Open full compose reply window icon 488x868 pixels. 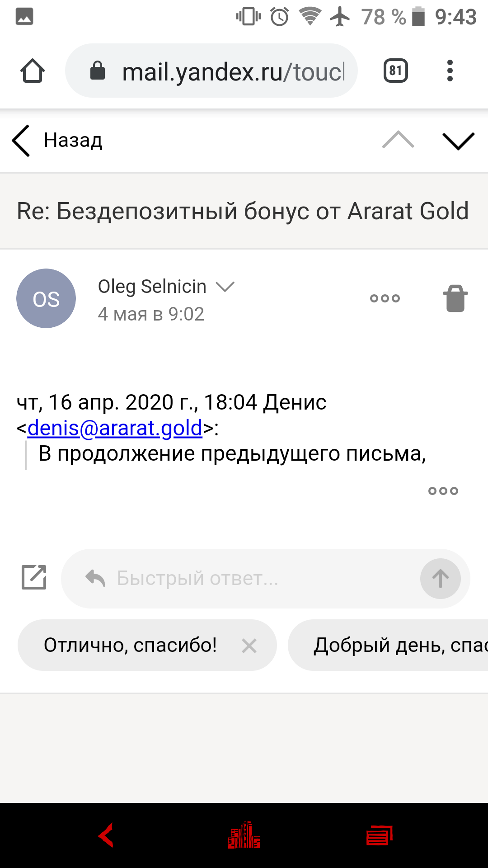point(34,578)
